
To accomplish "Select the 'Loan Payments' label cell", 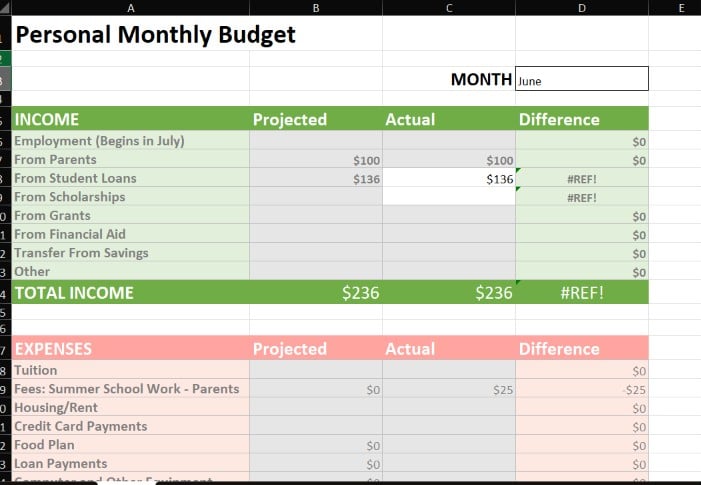I will coord(131,463).
